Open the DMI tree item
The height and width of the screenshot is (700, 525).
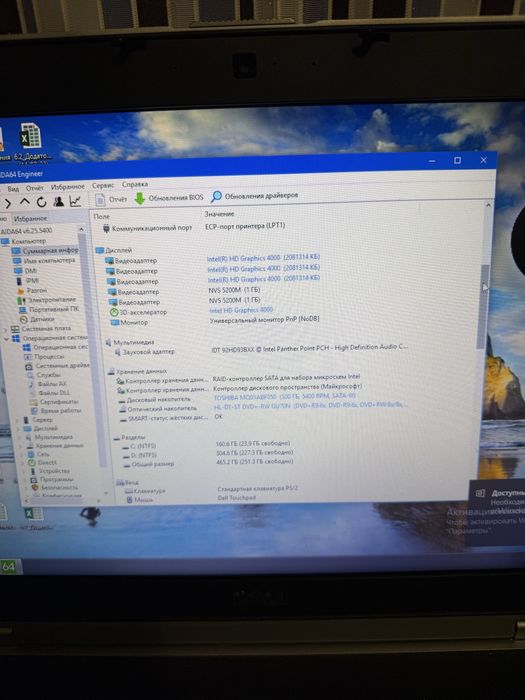pyautogui.click(x=25, y=271)
